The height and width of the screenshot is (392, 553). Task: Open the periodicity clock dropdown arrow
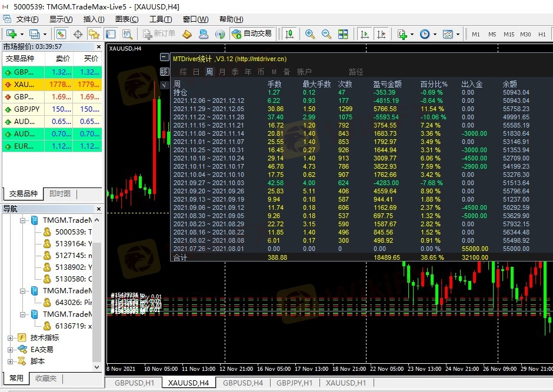[434, 34]
